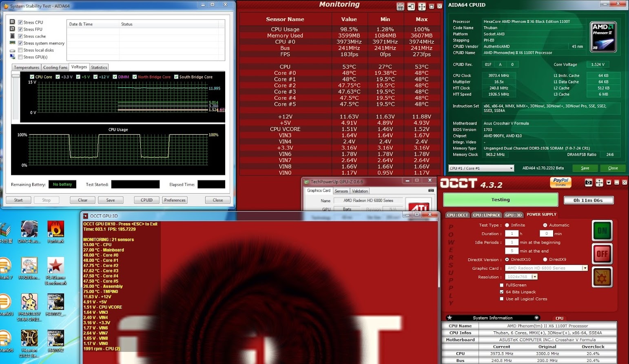Screen dimensions: 629x364
Task: Click the Save button in AIDA64 CPUID
Action: point(585,168)
